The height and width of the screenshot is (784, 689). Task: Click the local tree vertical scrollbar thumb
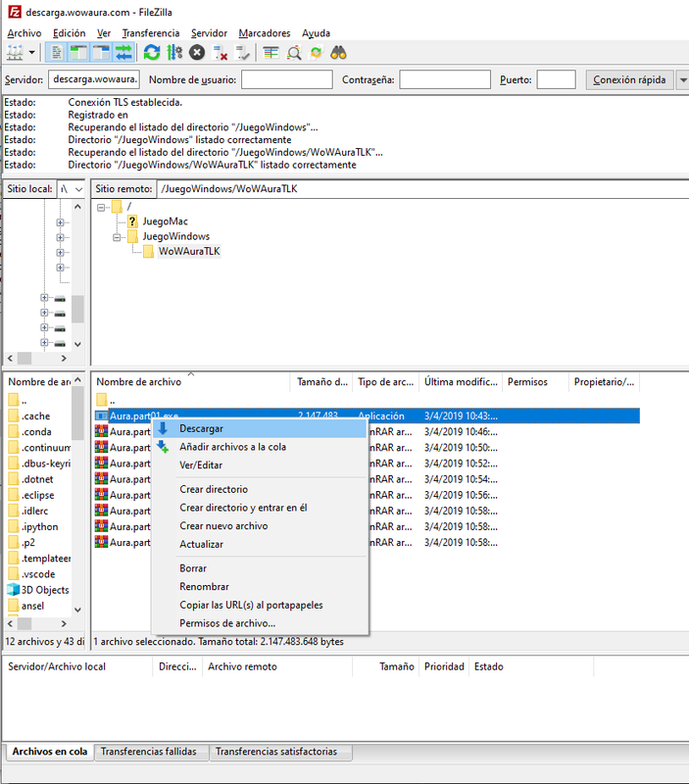click(77, 309)
